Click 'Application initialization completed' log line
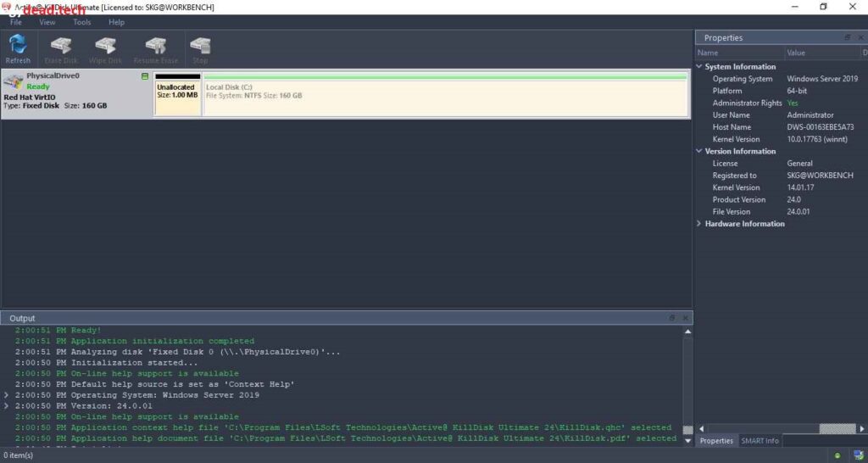Screen dimensions: 868x463 tap(135, 341)
